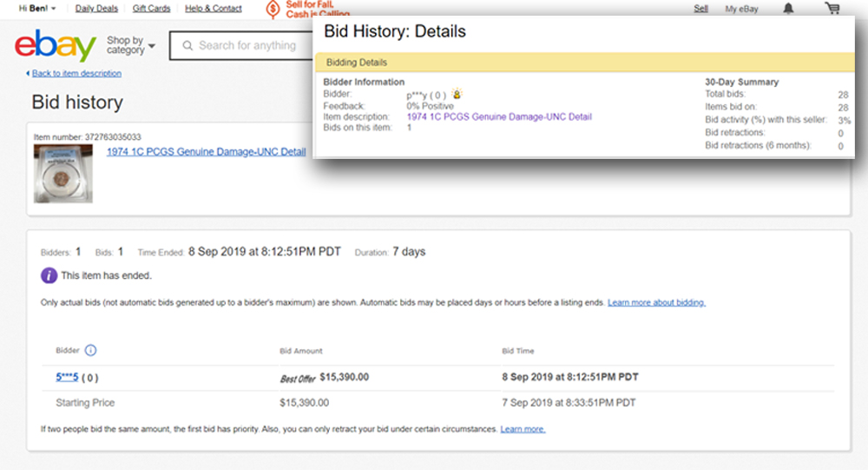Open Daily Deals
The width and height of the screenshot is (868, 470).
[x=96, y=9]
